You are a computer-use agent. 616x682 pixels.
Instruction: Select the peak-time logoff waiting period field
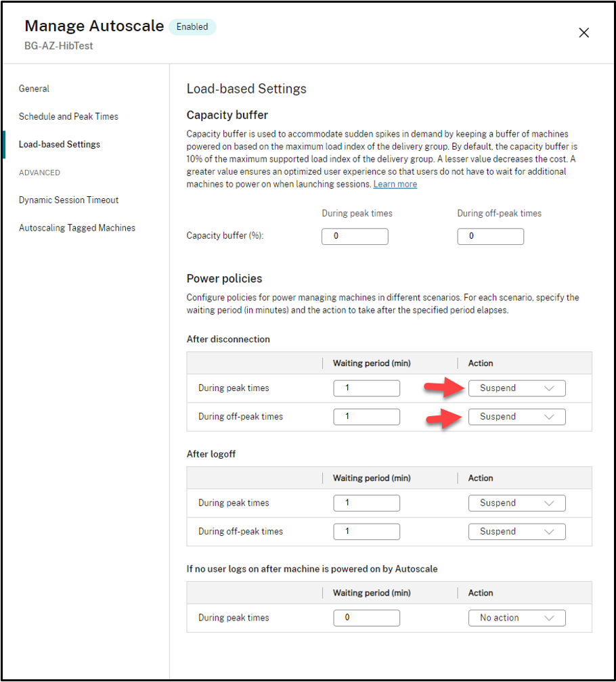point(366,503)
